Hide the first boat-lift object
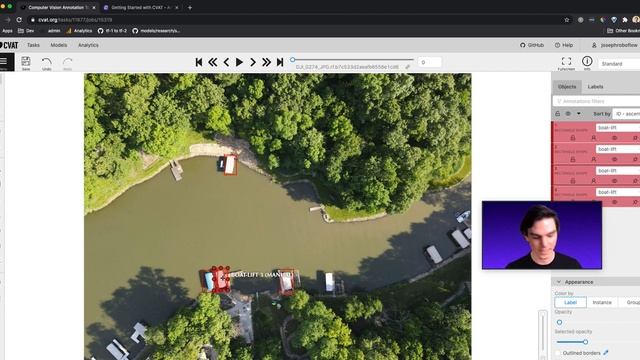Viewport: 640px width, 360px height. click(x=614, y=138)
